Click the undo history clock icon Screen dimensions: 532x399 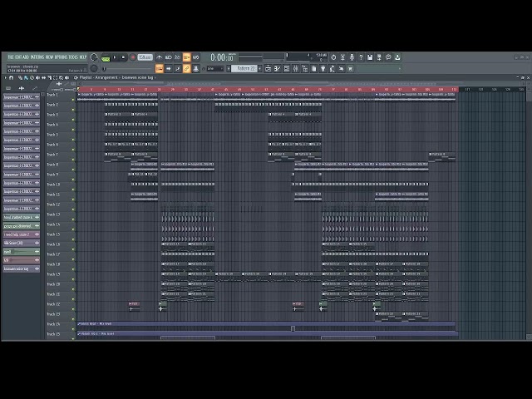tap(333, 57)
